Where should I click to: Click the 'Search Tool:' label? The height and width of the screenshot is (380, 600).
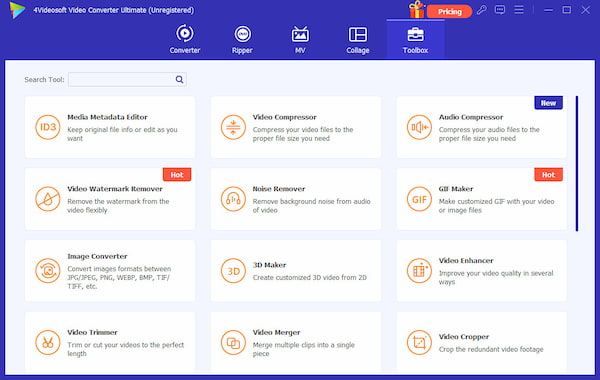coord(44,80)
